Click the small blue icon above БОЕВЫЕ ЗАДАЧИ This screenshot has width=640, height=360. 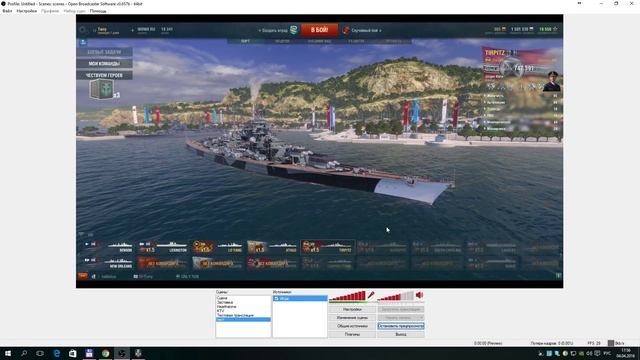click(x=83, y=42)
